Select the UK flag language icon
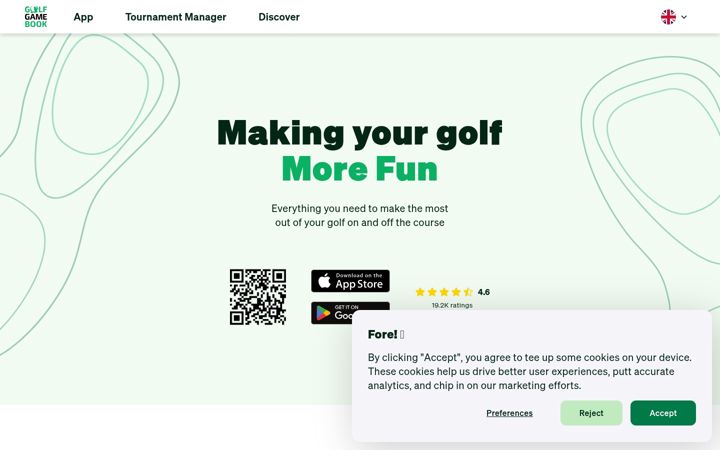720x450 pixels. pos(668,17)
